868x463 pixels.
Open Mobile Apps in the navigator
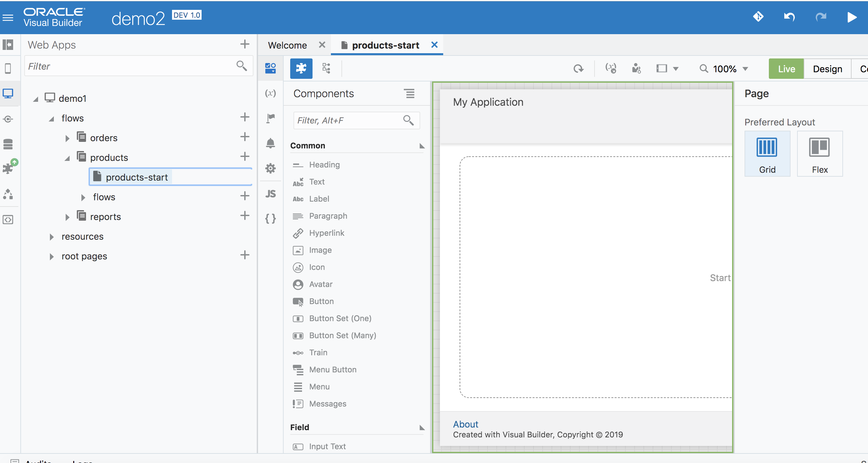point(8,68)
